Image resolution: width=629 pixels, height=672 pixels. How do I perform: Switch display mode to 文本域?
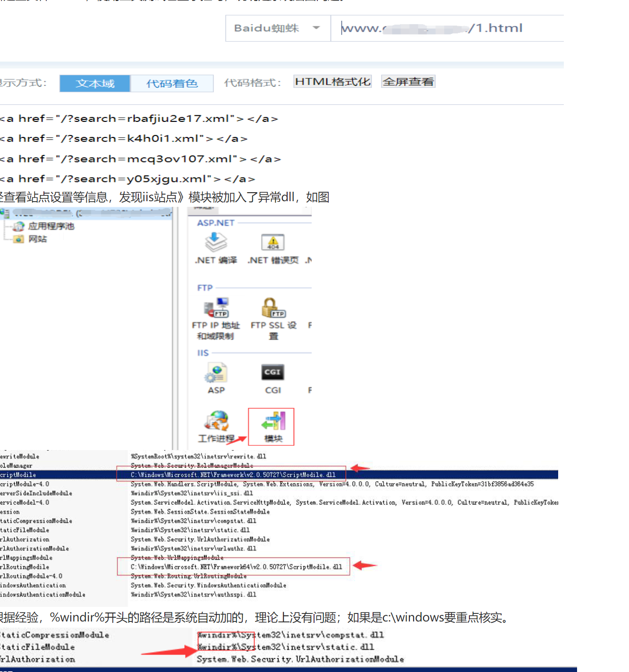pyautogui.click(x=95, y=84)
